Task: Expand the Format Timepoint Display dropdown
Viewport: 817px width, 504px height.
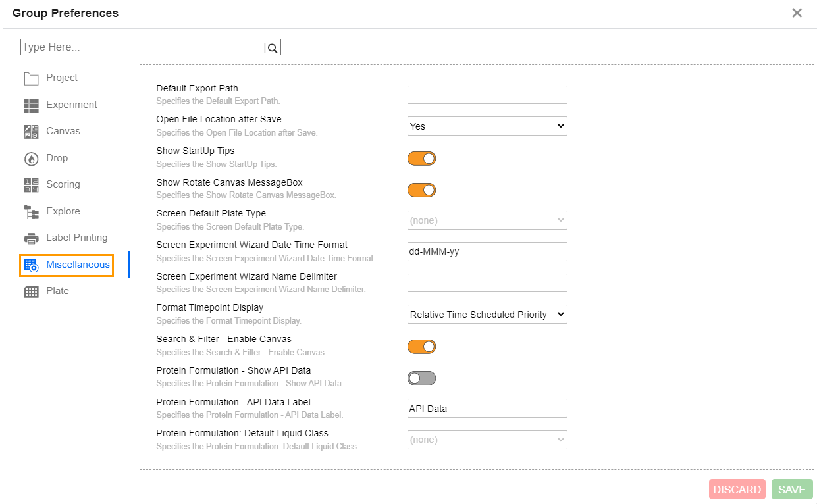Action: tap(487, 315)
